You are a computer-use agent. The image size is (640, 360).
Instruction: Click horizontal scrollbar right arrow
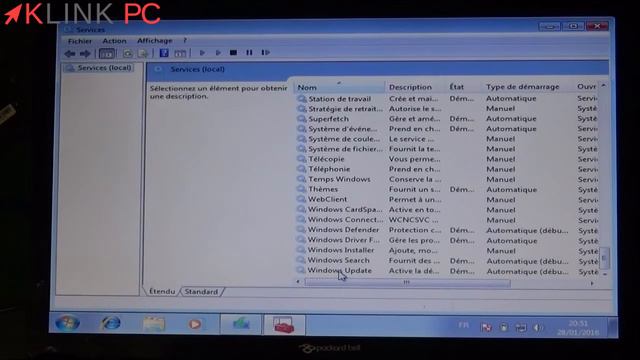point(592,283)
